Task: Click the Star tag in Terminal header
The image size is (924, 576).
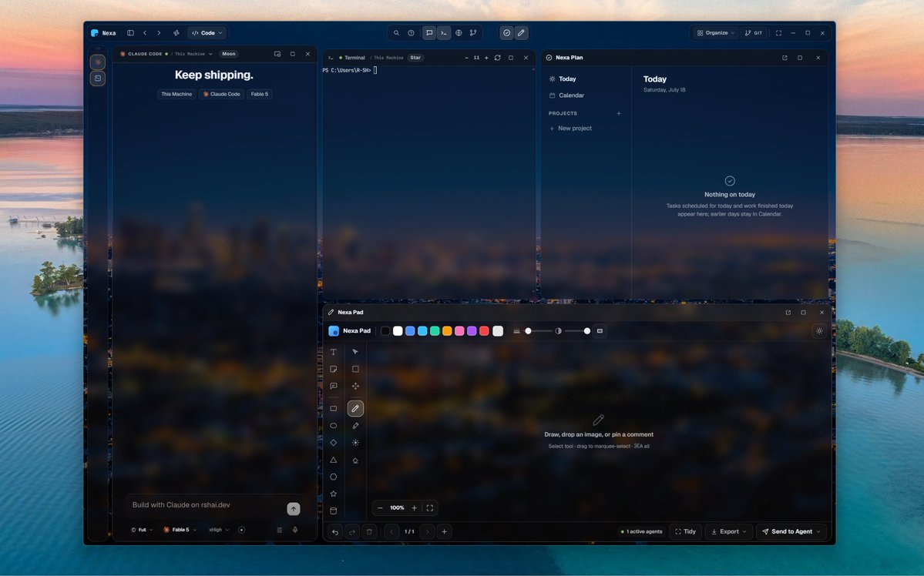Action: (415, 58)
